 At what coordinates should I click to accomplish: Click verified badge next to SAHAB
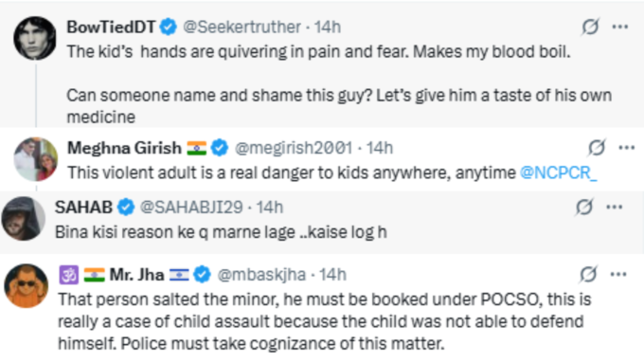click(x=126, y=208)
